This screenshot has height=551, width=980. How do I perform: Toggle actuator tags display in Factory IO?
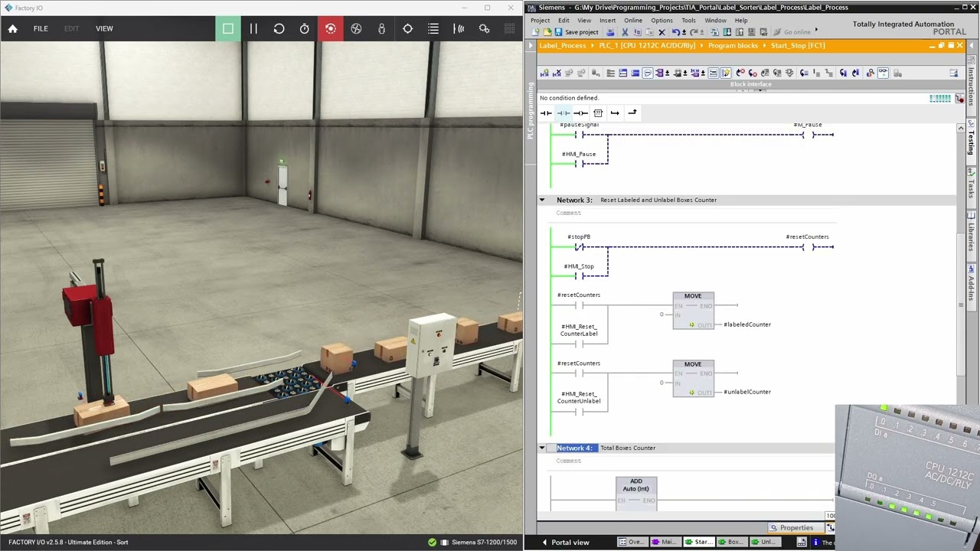click(x=484, y=28)
